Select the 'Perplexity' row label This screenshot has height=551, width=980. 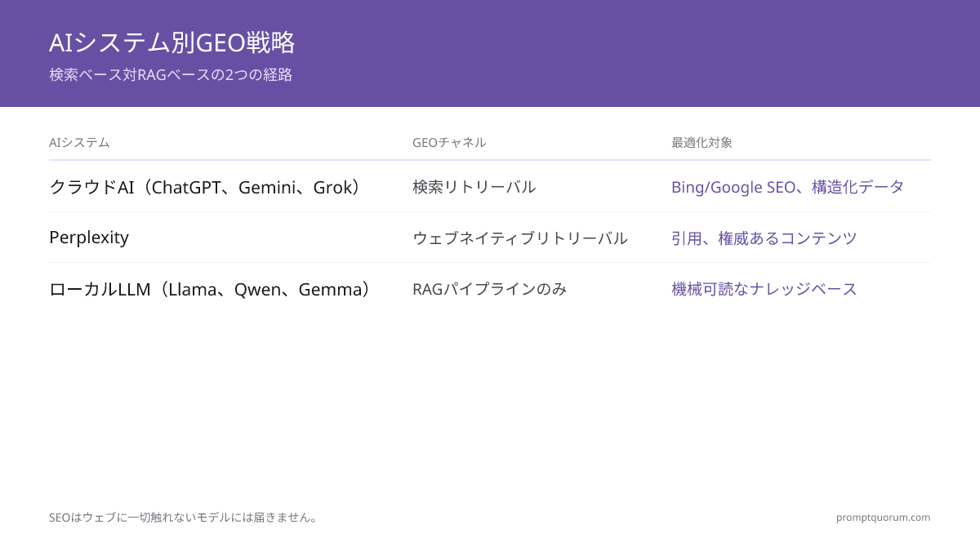pyautogui.click(x=89, y=238)
